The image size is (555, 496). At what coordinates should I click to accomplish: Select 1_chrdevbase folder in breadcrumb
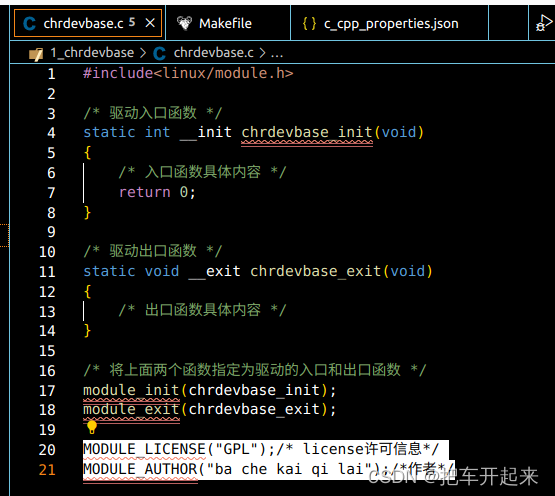click(x=92, y=53)
